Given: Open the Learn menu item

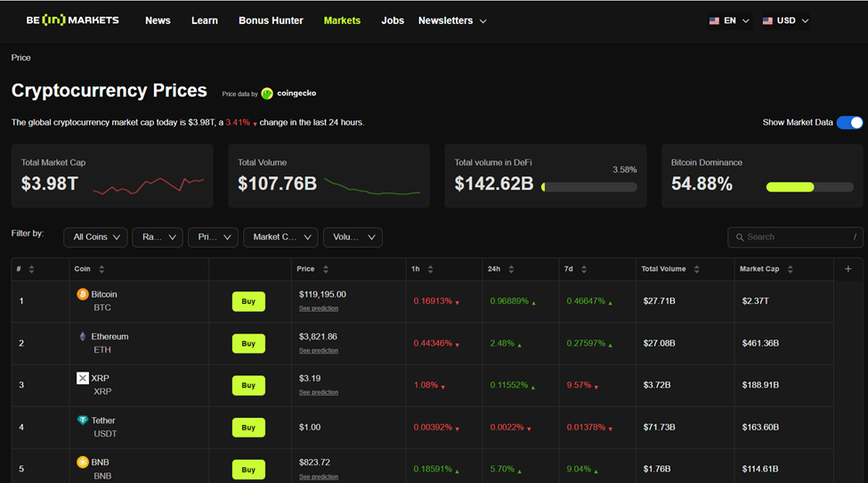Looking at the screenshot, I should pos(205,20).
